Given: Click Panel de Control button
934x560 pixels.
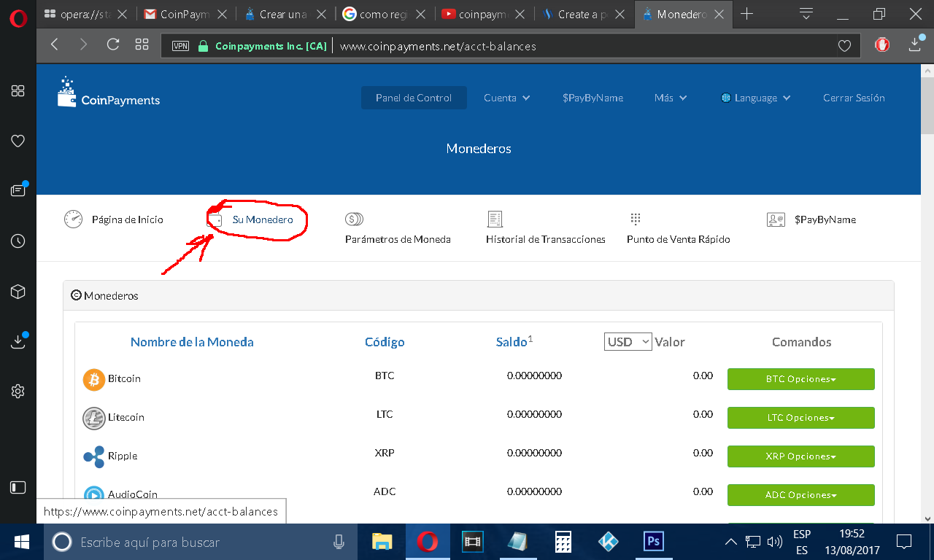Looking at the screenshot, I should (414, 98).
